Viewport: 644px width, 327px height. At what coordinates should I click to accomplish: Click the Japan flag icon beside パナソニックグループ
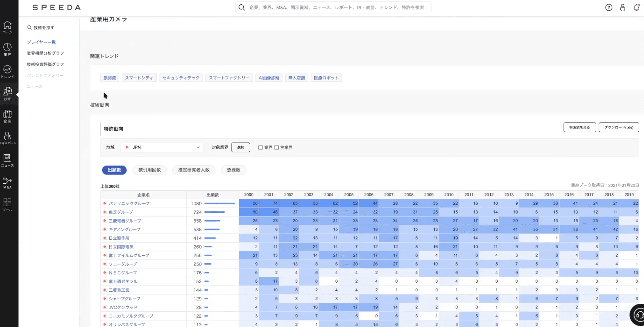pos(105,203)
